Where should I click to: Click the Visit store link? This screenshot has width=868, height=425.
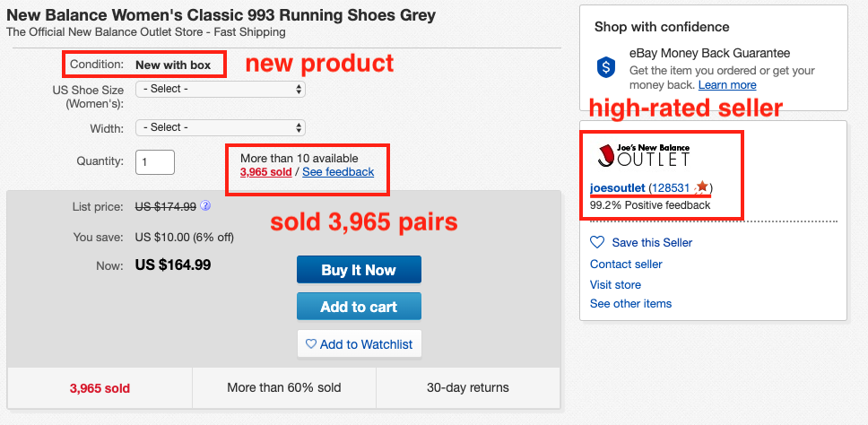point(615,285)
